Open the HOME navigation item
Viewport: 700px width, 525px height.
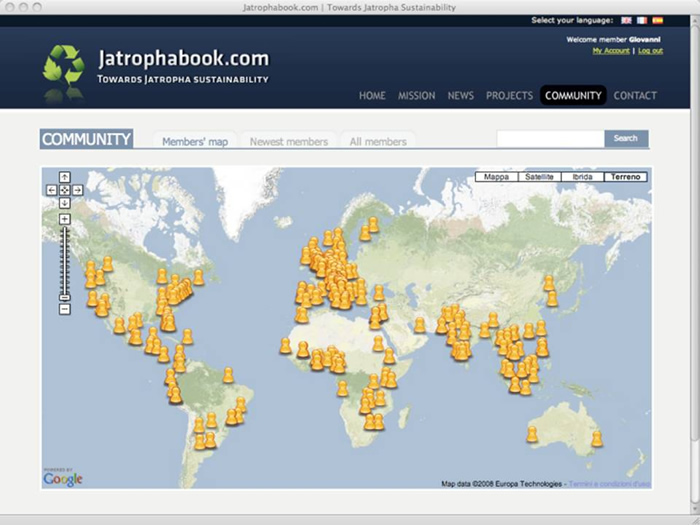pyautogui.click(x=372, y=96)
